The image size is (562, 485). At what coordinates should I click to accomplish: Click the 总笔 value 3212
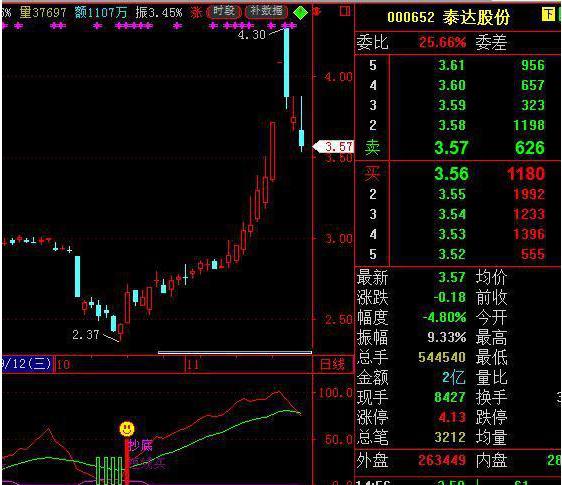450,437
